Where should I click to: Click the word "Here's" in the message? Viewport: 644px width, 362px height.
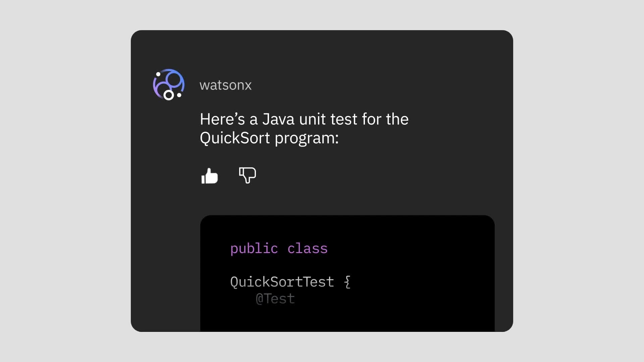point(222,119)
